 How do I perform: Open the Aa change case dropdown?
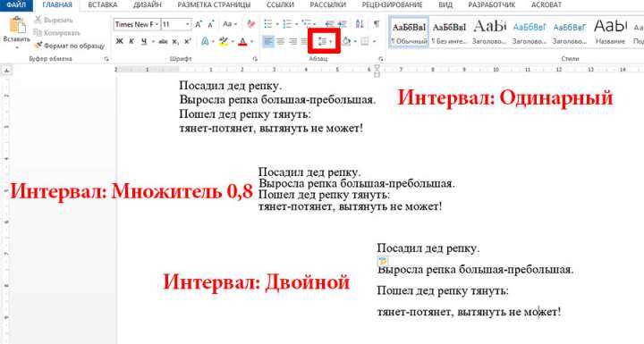[x=230, y=25]
